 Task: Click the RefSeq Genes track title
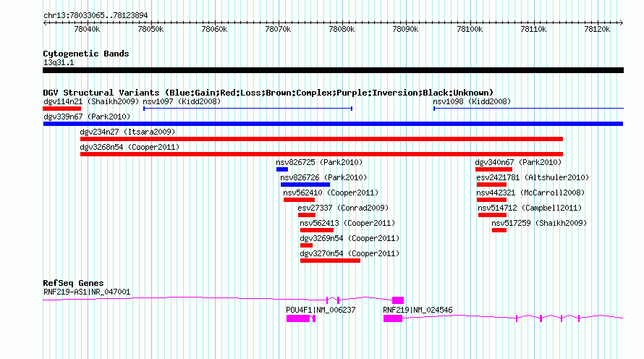click(73, 283)
